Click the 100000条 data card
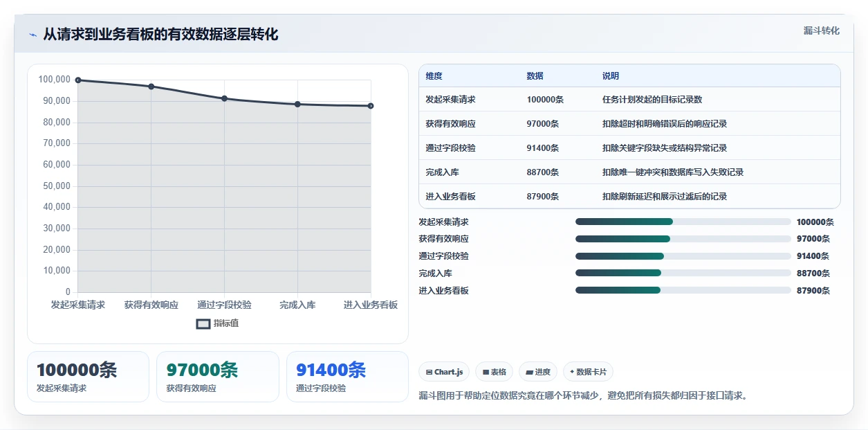The image size is (868, 430). click(88, 377)
